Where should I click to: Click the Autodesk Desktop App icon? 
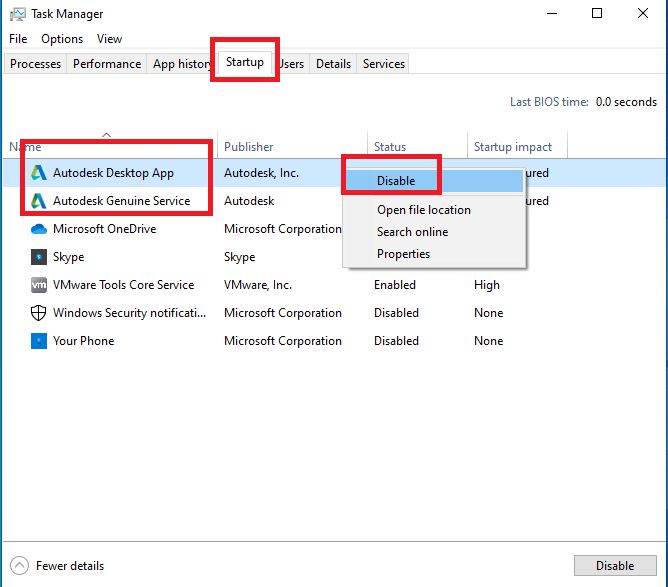click(x=39, y=173)
